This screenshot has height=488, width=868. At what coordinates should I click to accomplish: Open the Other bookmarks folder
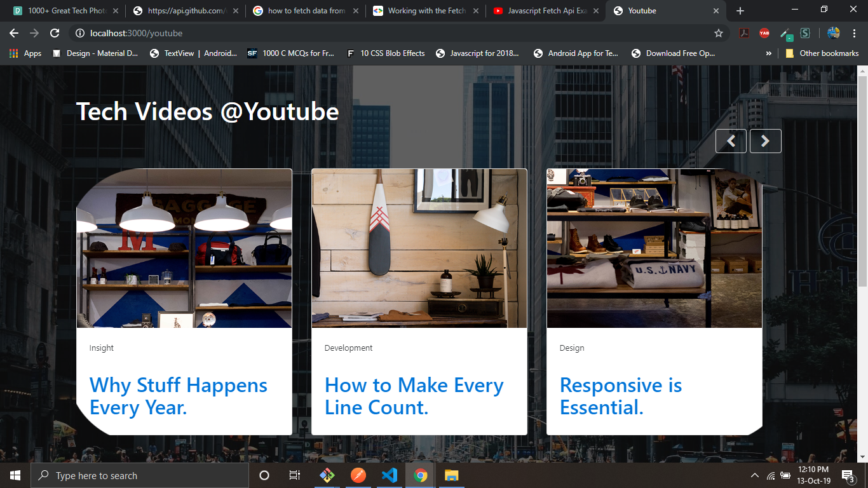(822, 53)
